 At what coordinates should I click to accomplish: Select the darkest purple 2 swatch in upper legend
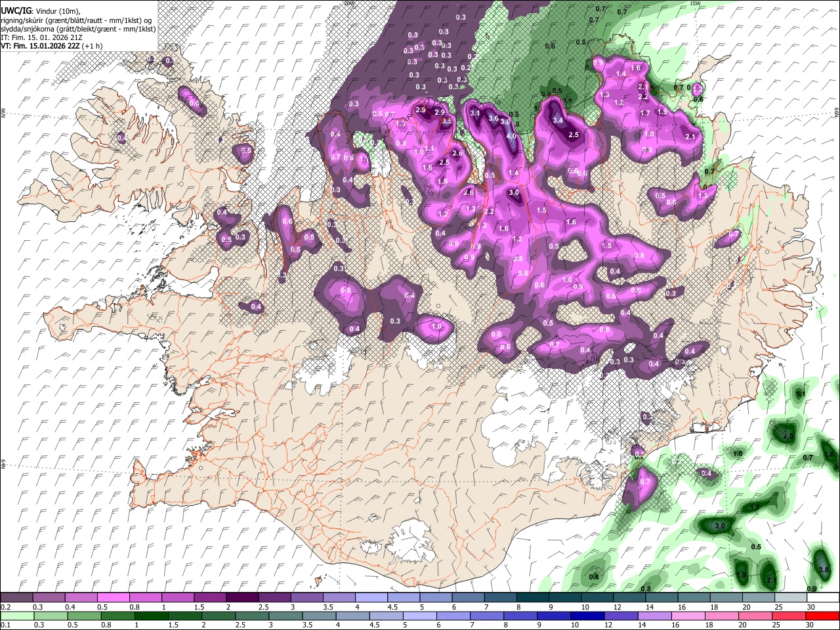click(242, 598)
